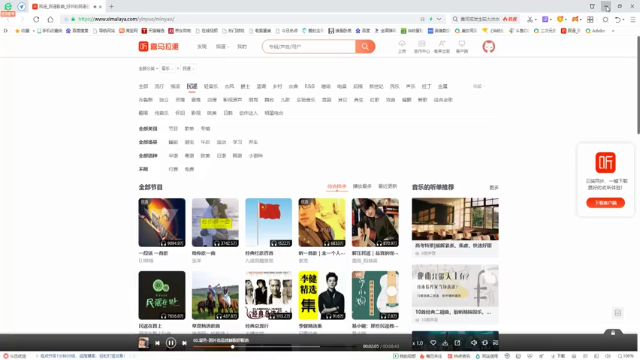Click the browser page vertical scrollbar
Viewport: 640px width, 360px height.
[x=638, y=85]
